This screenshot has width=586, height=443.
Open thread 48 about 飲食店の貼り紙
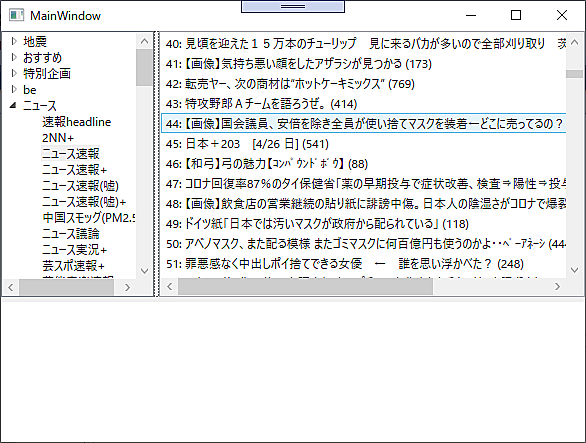pos(363,203)
